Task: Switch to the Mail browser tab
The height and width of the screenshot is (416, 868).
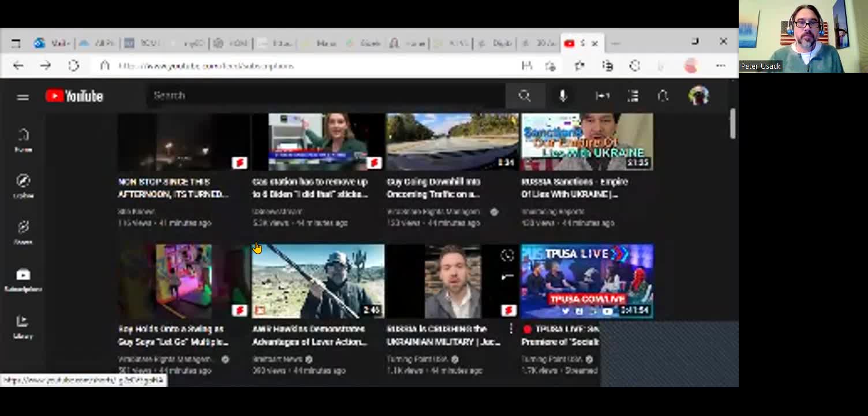Action: 53,43
